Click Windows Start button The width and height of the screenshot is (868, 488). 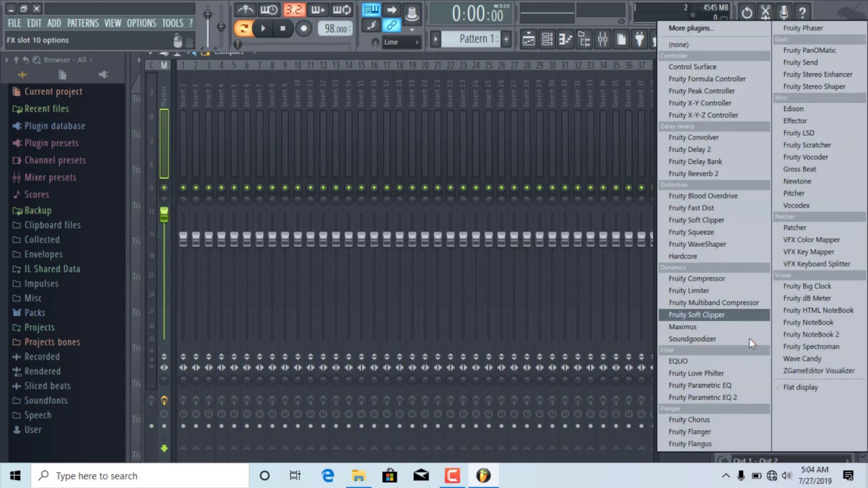[15, 476]
